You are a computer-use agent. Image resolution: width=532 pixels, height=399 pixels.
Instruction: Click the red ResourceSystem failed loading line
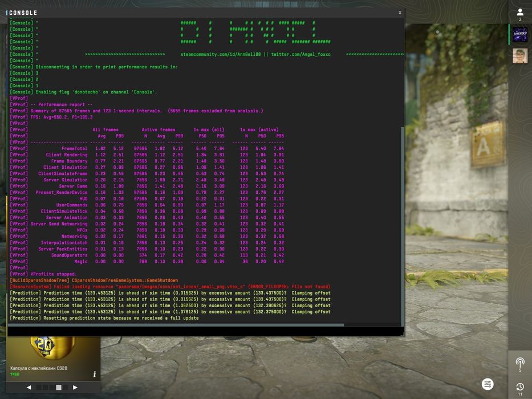tap(170, 287)
